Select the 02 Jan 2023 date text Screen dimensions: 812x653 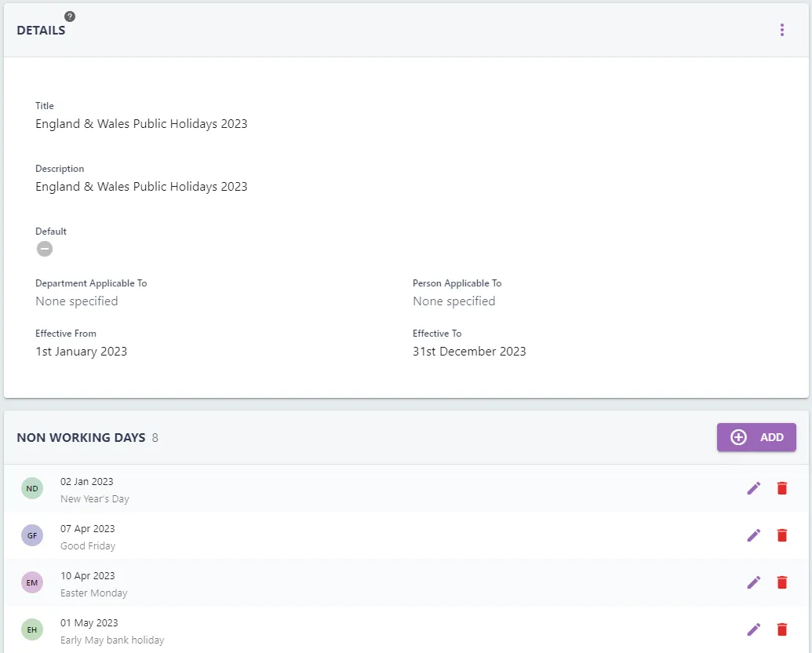pos(86,481)
